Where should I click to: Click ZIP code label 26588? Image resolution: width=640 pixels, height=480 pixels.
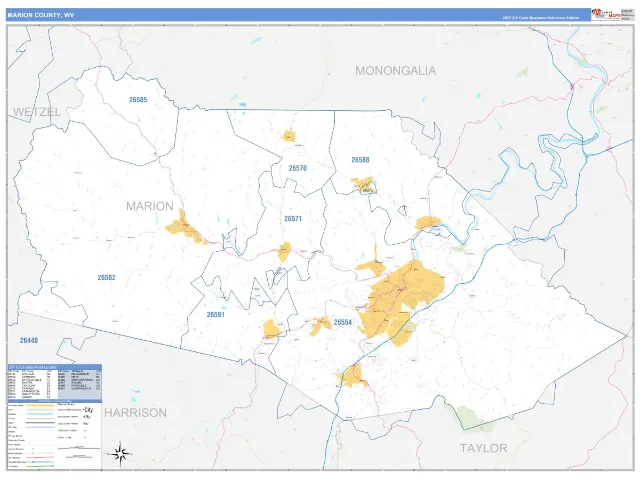(x=360, y=160)
